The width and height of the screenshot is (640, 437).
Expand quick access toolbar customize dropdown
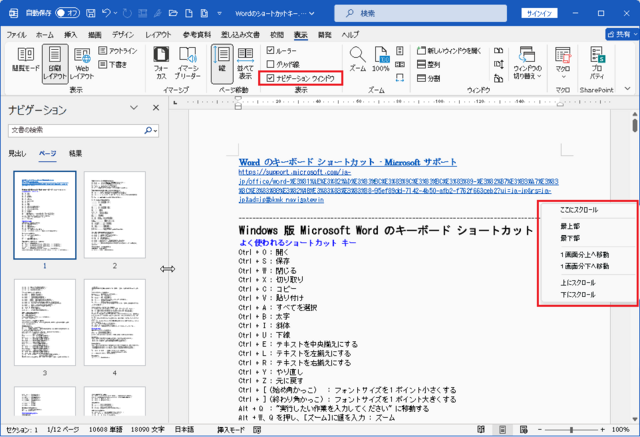(x=219, y=13)
